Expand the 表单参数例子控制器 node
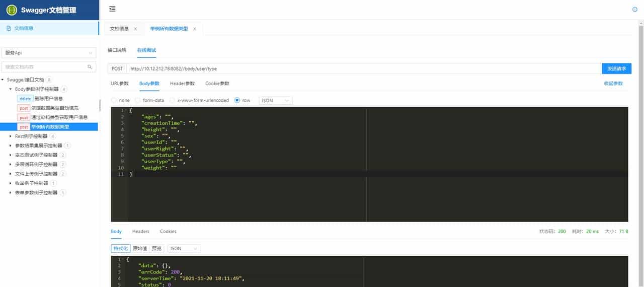Image resolution: width=644 pixels, height=287 pixels. (x=11, y=192)
